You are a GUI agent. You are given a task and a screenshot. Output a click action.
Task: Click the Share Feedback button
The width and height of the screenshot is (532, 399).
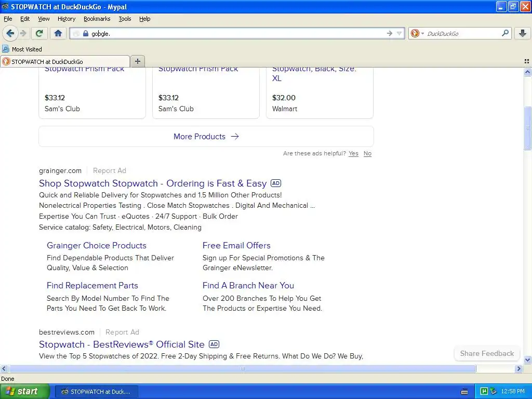487,353
